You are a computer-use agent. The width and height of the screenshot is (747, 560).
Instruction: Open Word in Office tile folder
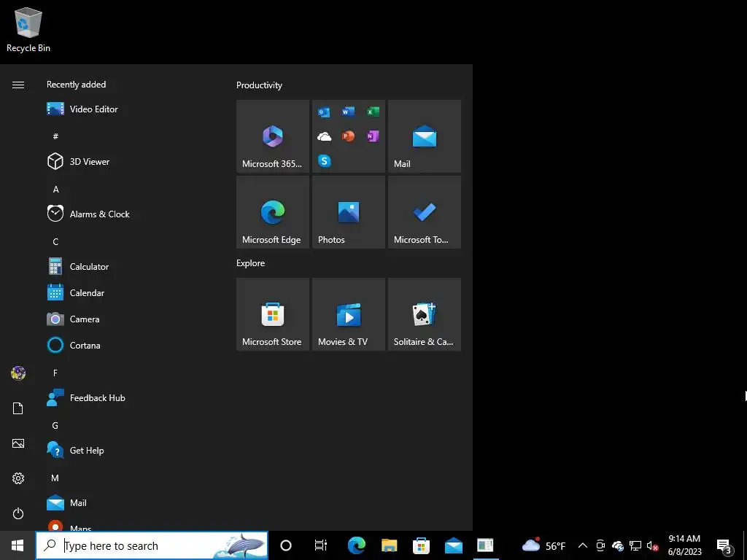pyautogui.click(x=348, y=112)
